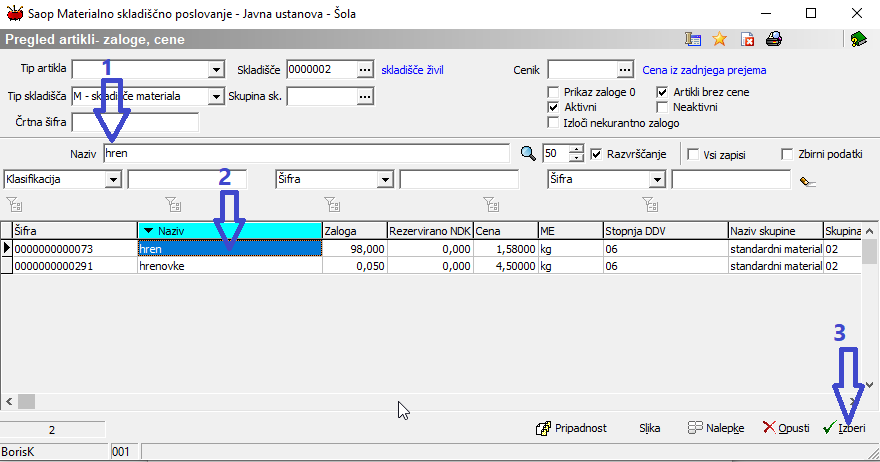Click the 'skladišče živil' link text
Screen dimensions: 880x462
pos(412,70)
